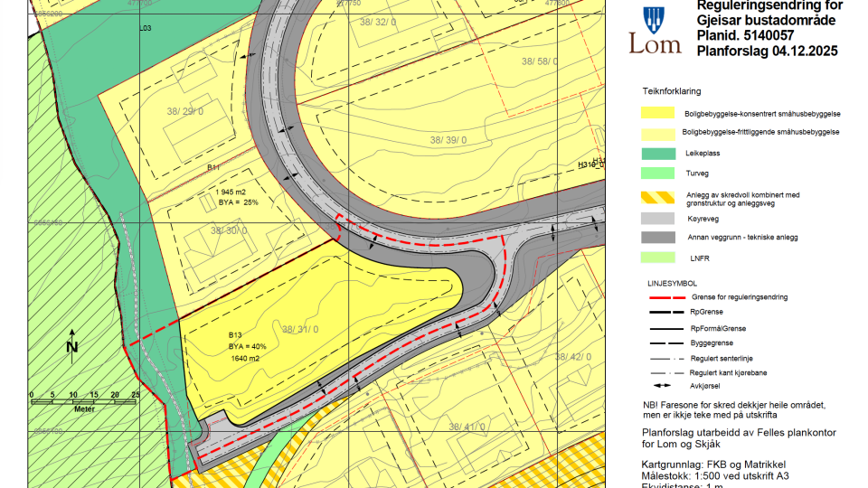868x488 pixels.
Task: Select the yellow Boligbebyggelse-konsentrert legend swatch
Action: point(657,114)
